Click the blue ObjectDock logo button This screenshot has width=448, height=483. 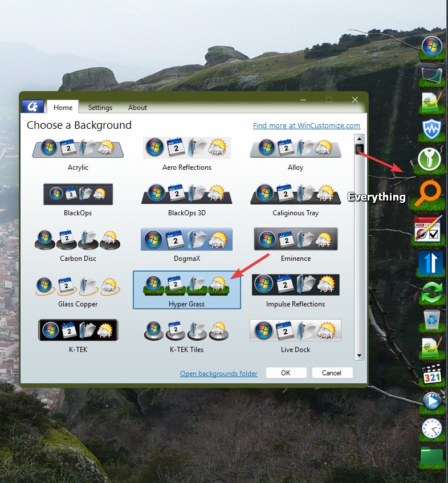tap(32, 107)
